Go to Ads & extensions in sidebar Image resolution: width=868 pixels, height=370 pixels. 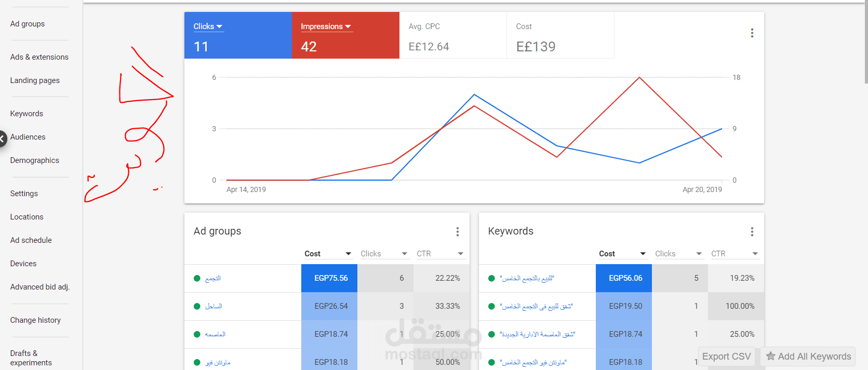point(39,57)
